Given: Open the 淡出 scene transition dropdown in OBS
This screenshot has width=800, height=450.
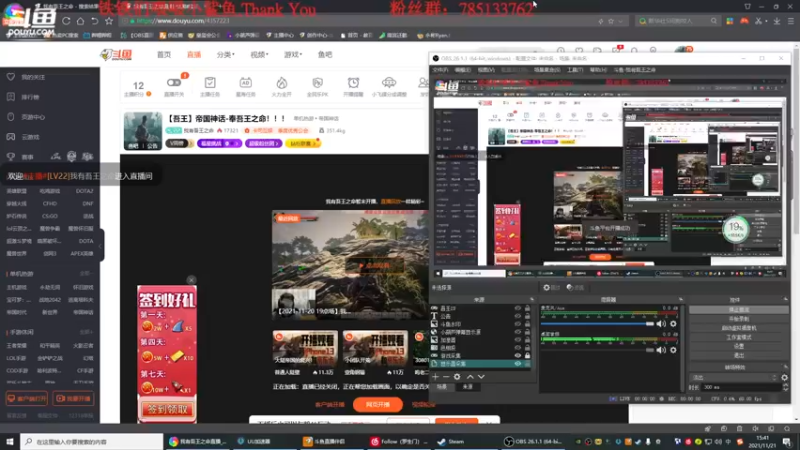Looking at the screenshot, I should pyautogui.click(x=734, y=378).
